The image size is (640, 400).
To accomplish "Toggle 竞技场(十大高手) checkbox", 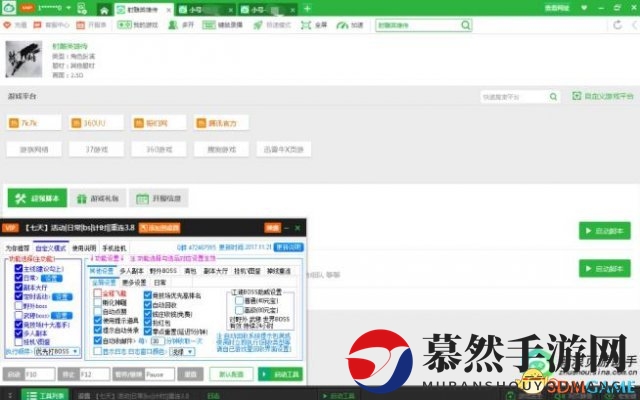I will pos(18,324).
